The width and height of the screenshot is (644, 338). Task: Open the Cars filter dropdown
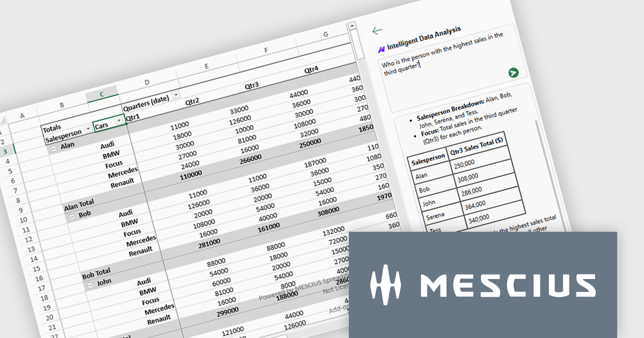pyautogui.click(x=119, y=121)
